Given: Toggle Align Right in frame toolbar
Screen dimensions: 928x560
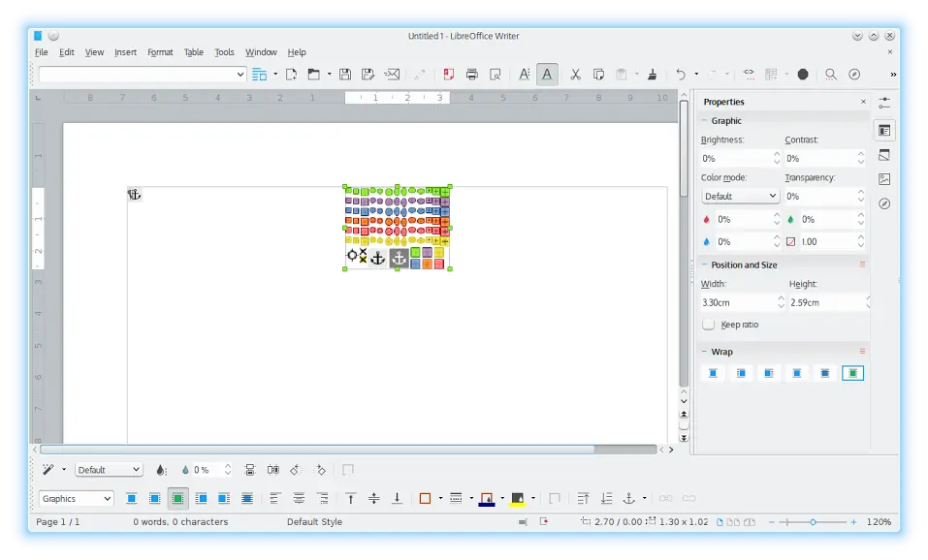Looking at the screenshot, I should coord(323,499).
